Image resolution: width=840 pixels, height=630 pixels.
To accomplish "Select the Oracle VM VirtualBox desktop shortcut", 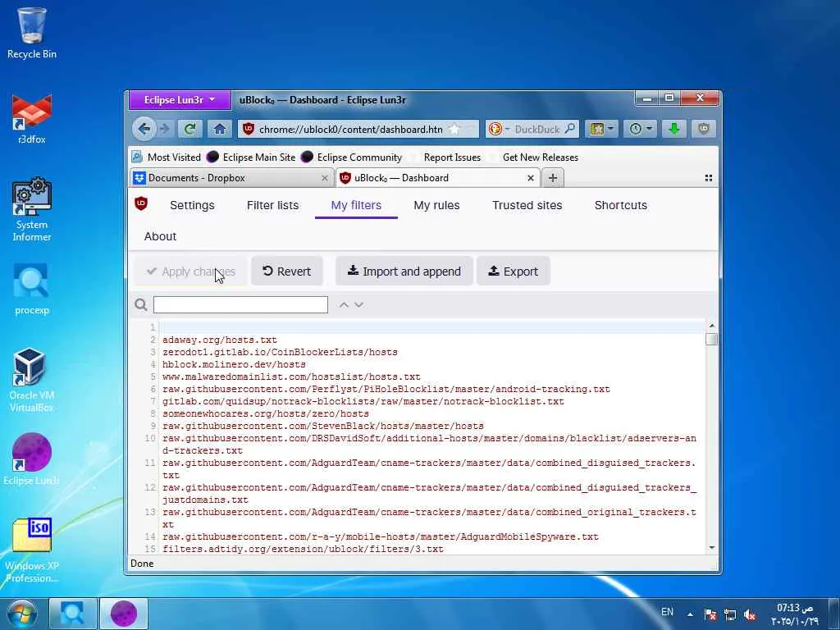I will point(32,381).
